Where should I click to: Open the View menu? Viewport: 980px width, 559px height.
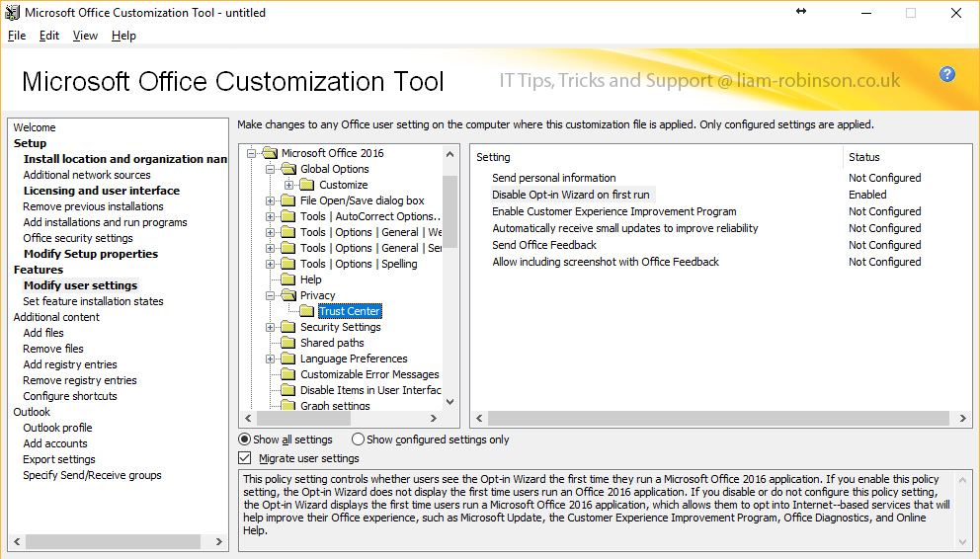85,36
